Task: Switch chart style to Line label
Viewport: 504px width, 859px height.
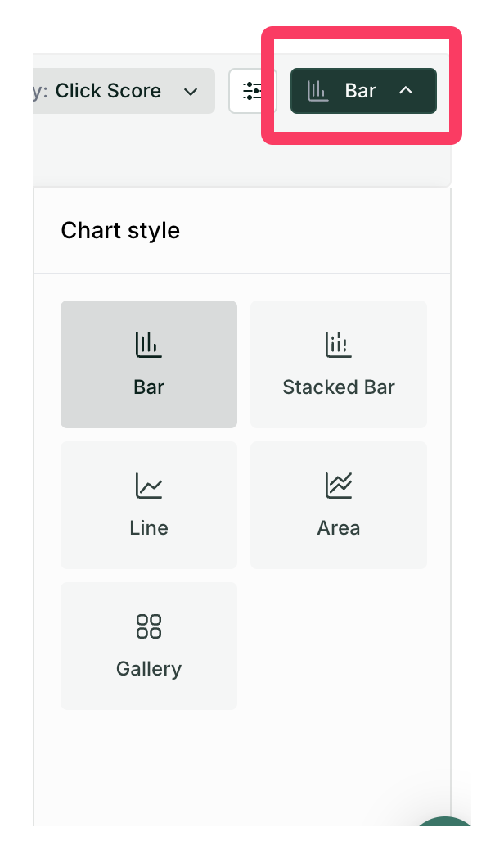Action: pos(149,528)
